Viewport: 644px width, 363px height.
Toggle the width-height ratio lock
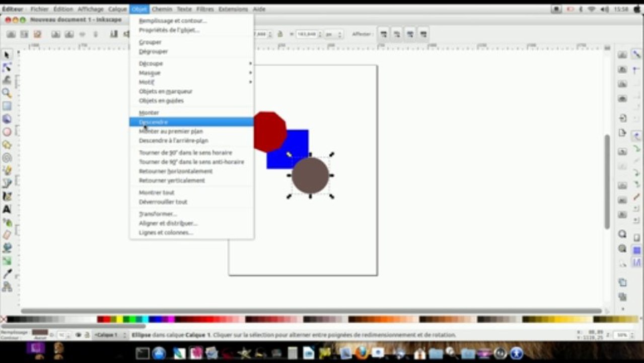279,34
